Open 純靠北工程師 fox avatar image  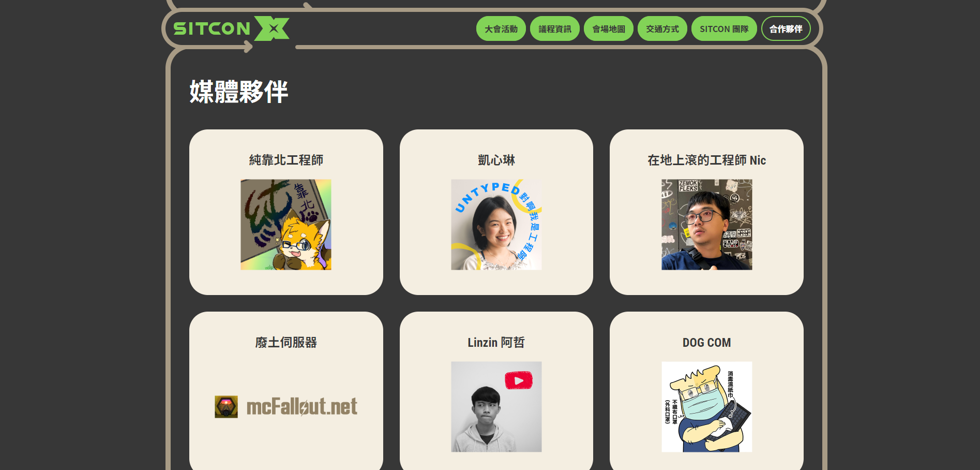pyautogui.click(x=286, y=225)
